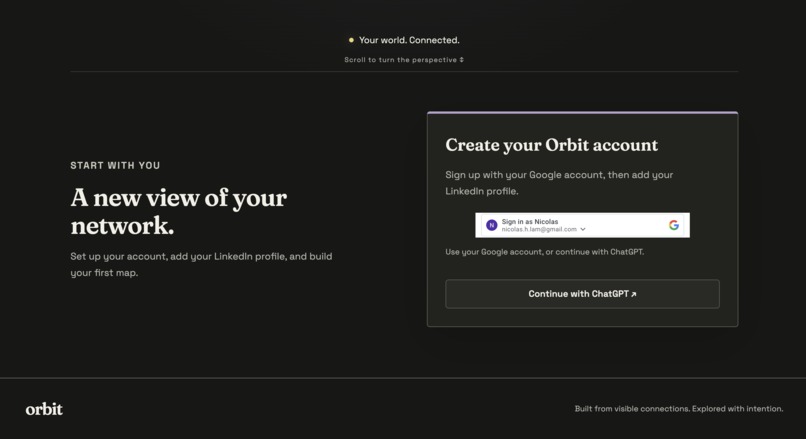The width and height of the screenshot is (806, 439).
Task: Click the A new view of your network heading
Action: (179, 211)
